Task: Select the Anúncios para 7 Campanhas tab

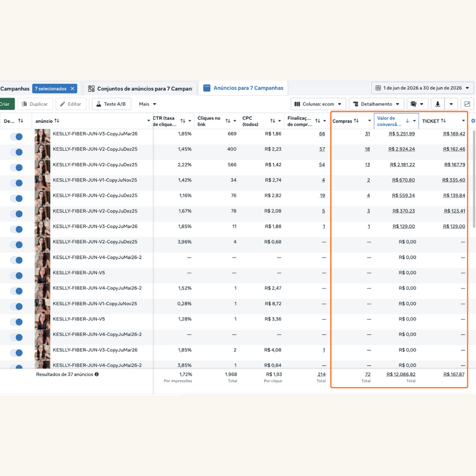Action: point(243,88)
